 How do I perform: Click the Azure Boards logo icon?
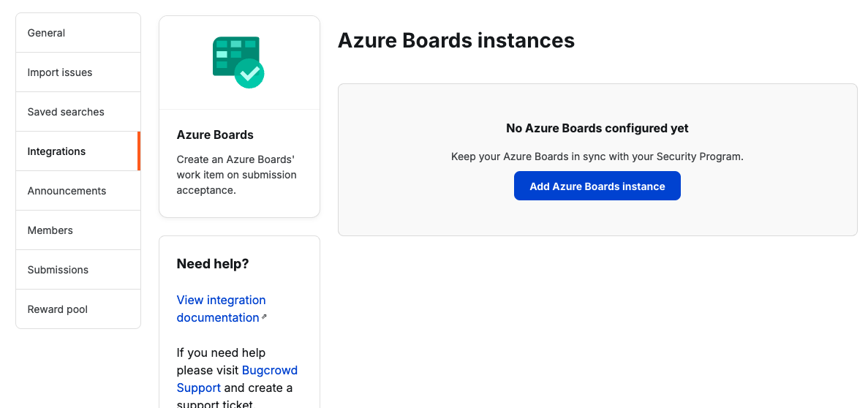(238, 63)
